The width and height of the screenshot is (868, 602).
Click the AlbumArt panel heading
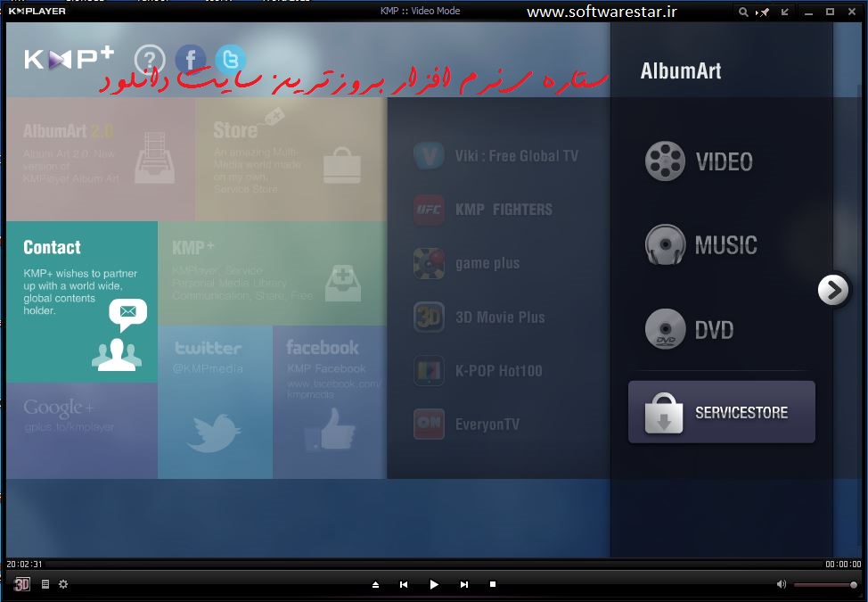click(680, 70)
